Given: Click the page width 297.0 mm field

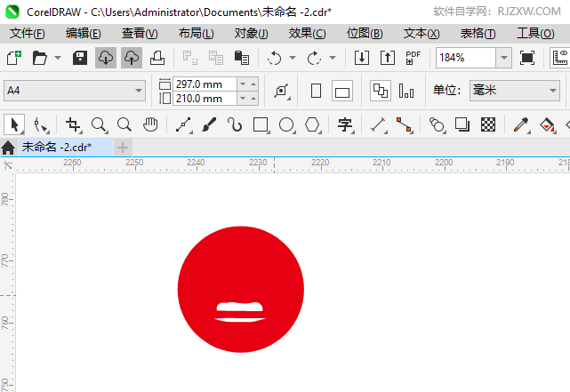Looking at the screenshot, I should click(x=205, y=84).
